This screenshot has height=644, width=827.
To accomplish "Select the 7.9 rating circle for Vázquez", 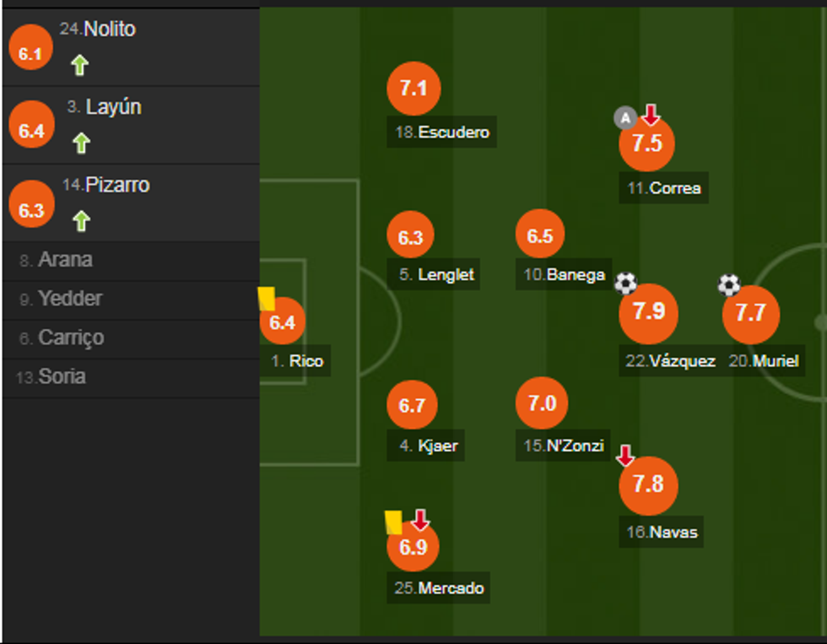I will [x=648, y=311].
